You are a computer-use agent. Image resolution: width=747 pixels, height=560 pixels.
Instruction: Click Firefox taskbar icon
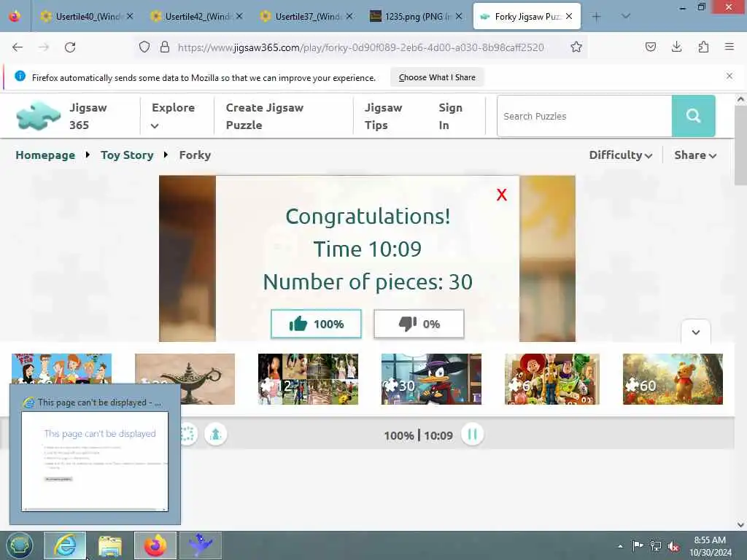155,545
